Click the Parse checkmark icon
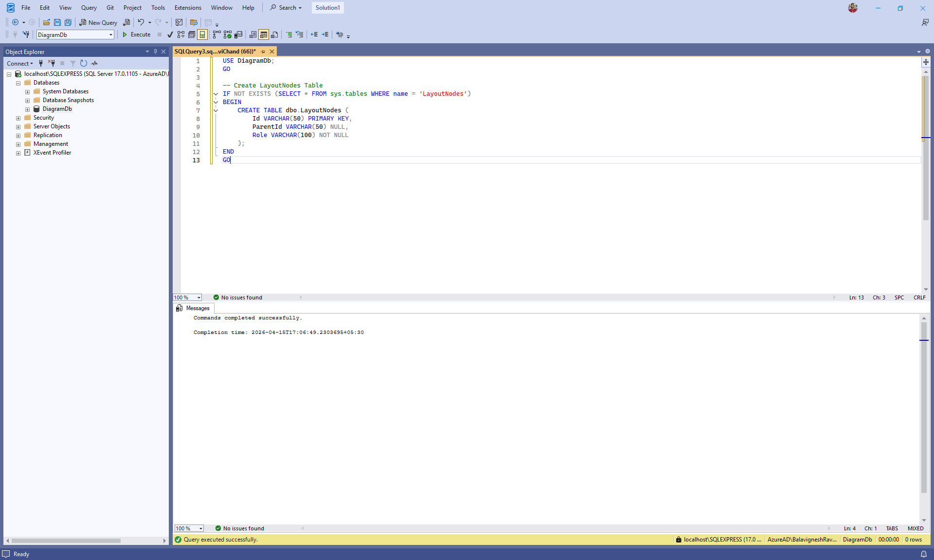 click(x=170, y=35)
